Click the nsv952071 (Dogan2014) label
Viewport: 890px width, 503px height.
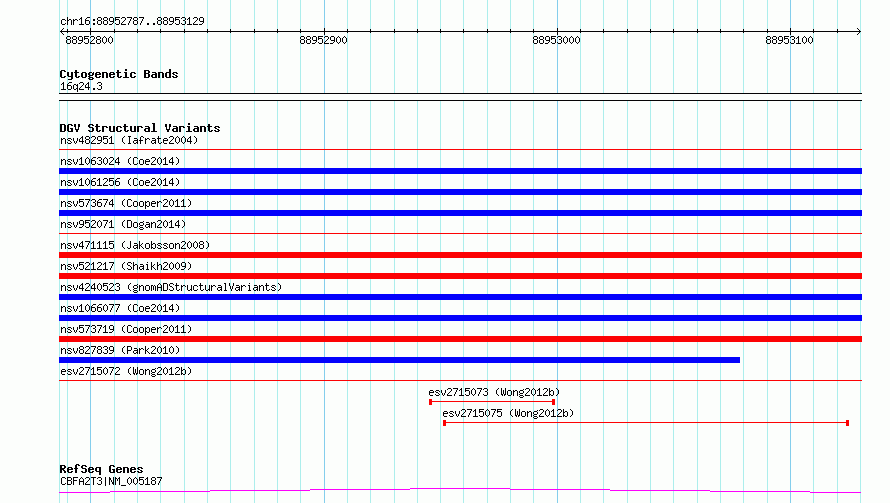[123, 224]
